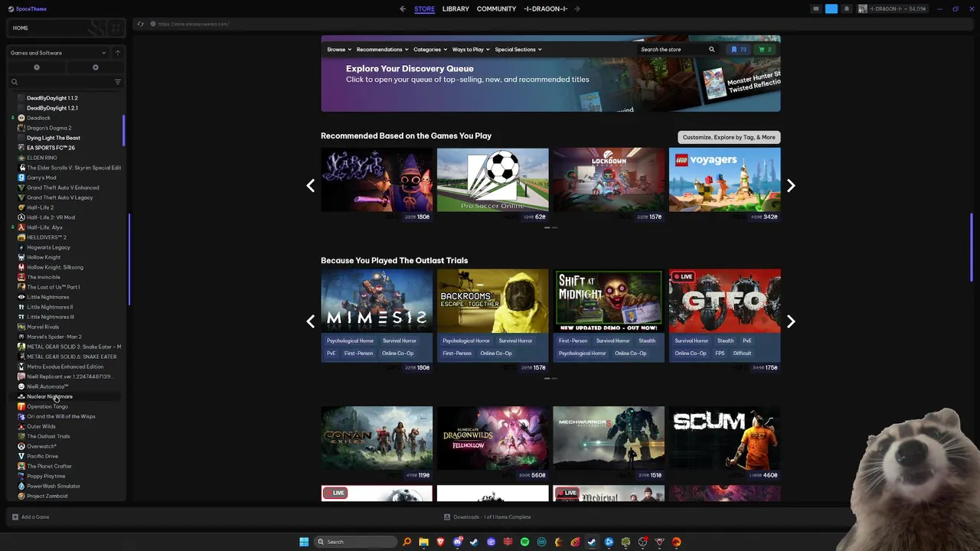Image resolution: width=980 pixels, height=551 pixels.
Task: Click the blue announcements button
Action: [831, 9]
